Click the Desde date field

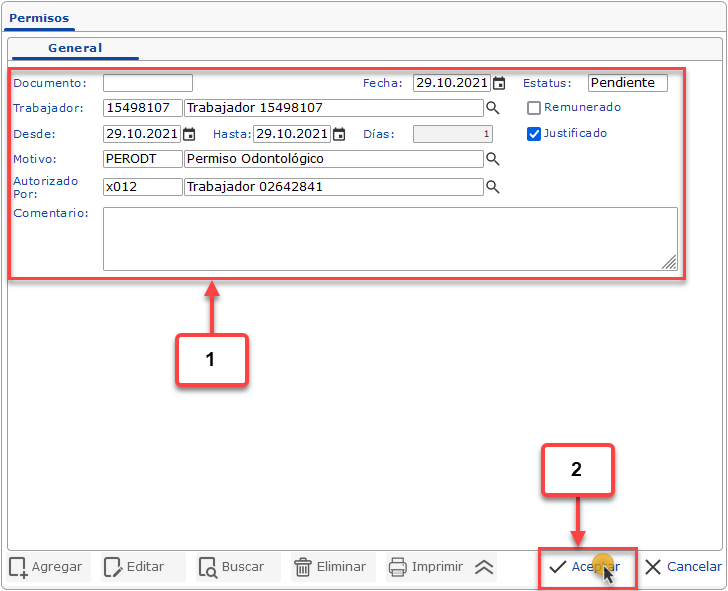pos(142,134)
